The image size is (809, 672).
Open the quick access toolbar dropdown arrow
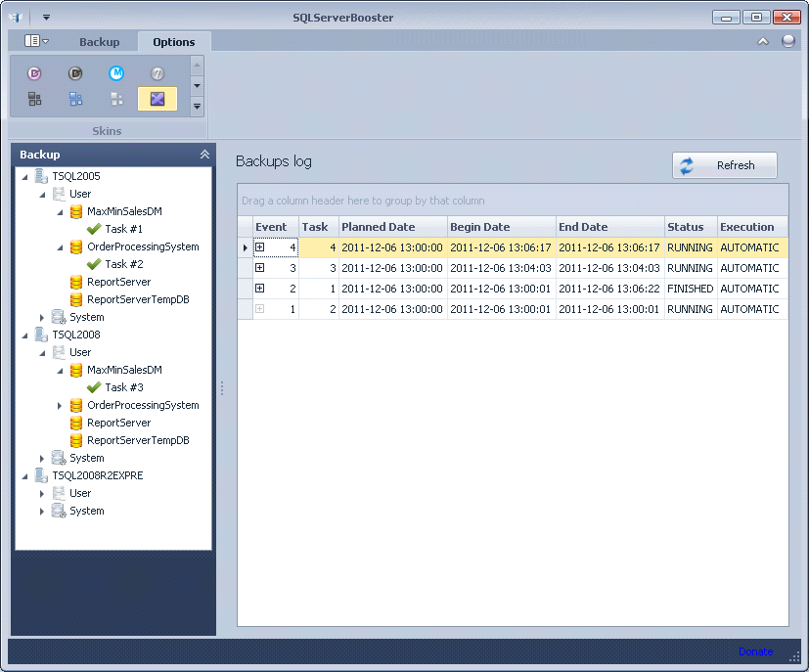[46, 18]
